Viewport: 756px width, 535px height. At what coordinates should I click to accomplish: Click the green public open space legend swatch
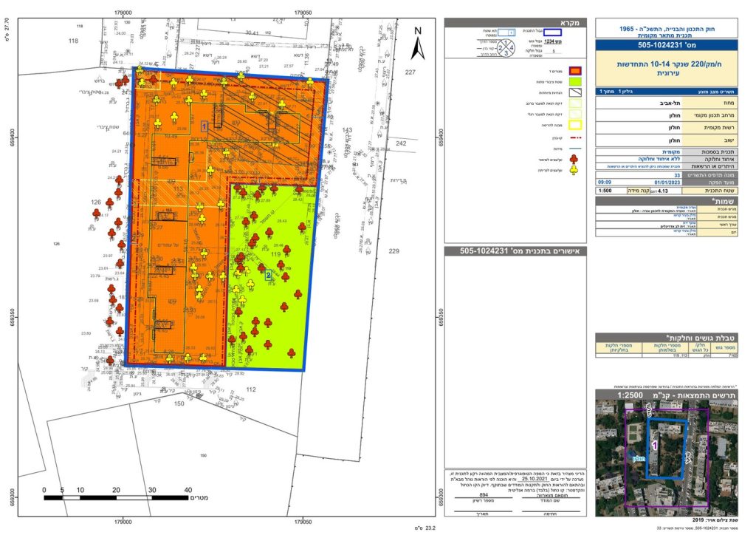tap(575, 82)
